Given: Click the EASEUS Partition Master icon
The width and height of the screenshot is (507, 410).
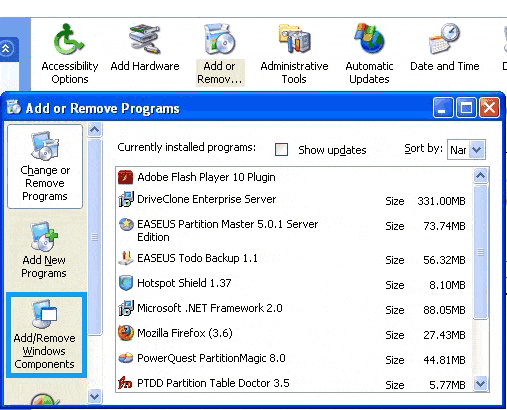Looking at the screenshot, I should 126,224.
